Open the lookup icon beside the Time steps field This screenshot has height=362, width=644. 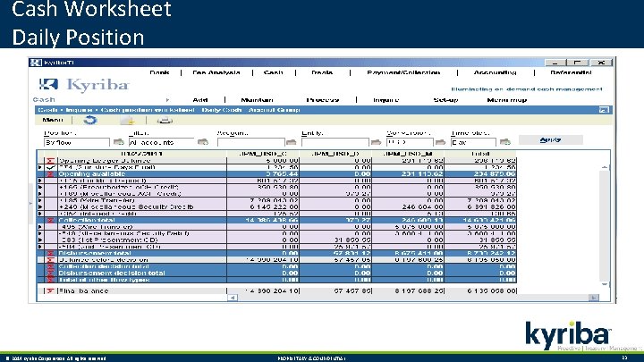click(505, 142)
